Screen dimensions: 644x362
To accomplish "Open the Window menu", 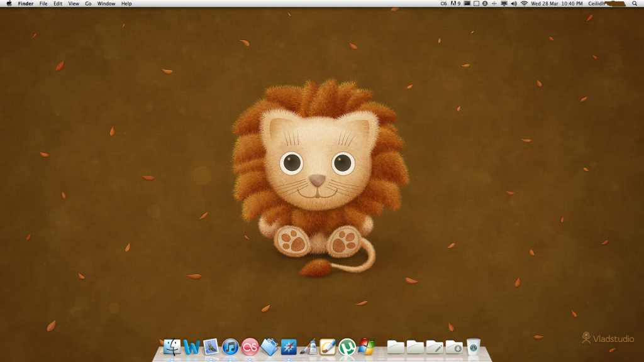I will pyautogui.click(x=106, y=4).
